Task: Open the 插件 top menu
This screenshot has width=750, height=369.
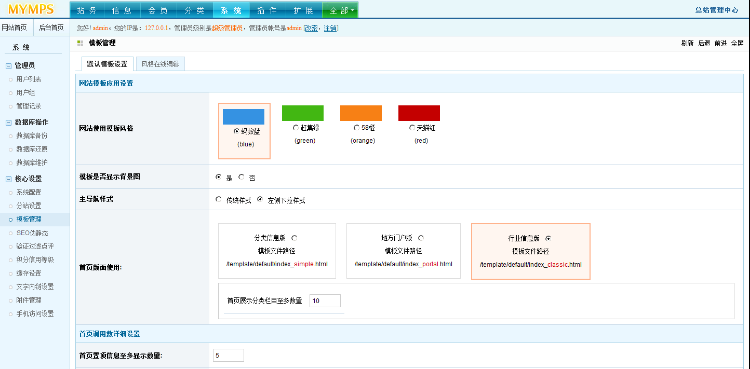Action: [x=267, y=10]
